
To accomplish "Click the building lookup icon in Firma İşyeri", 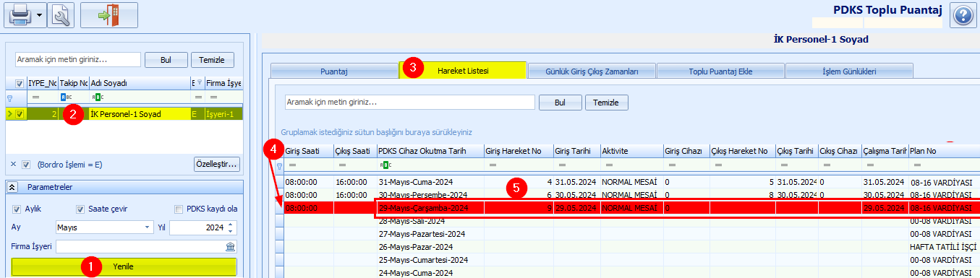I will pos(230,247).
